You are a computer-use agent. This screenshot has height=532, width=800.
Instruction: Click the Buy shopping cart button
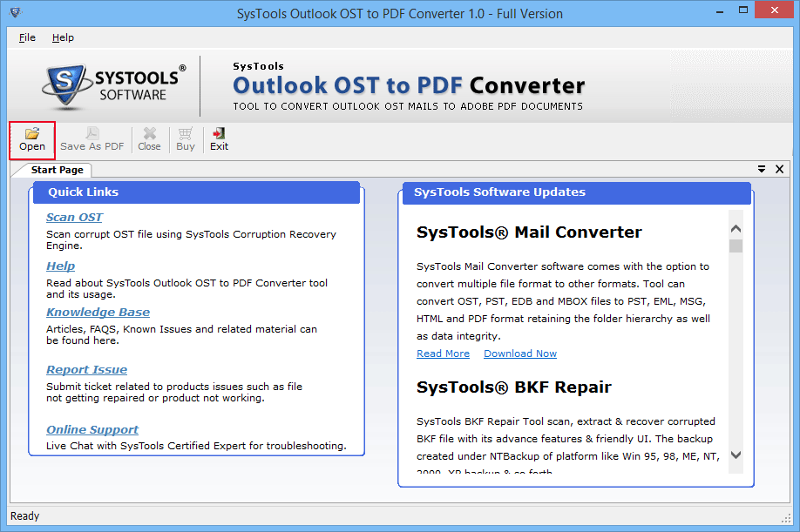[186, 139]
